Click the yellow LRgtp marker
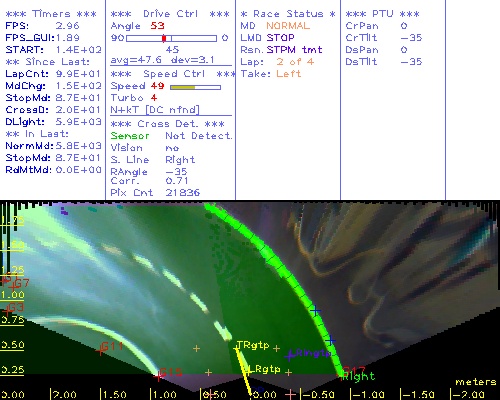Image resolution: width=500 pixels, height=400 pixels. [248, 370]
